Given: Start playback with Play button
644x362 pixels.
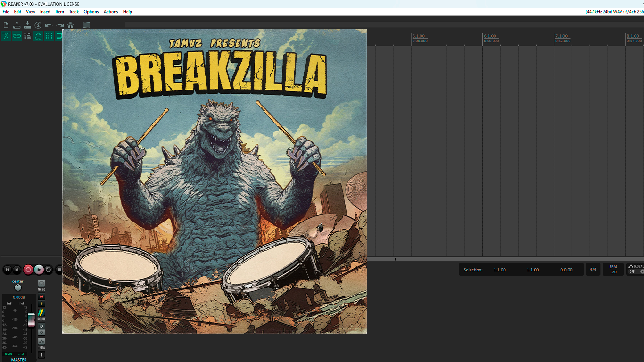Looking at the screenshot, I should click(x=39, y=270).
